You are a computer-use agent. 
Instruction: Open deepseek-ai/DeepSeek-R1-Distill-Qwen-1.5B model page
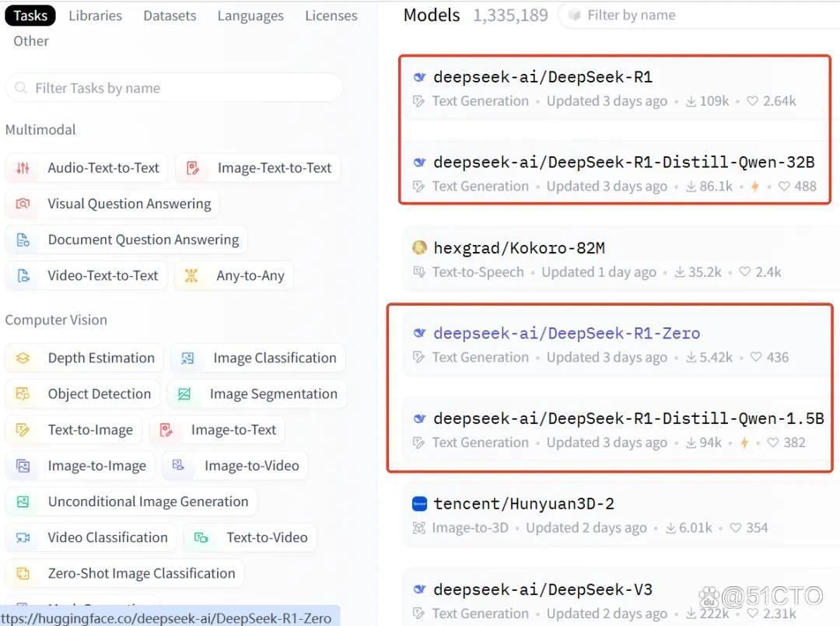coord(629,418)
